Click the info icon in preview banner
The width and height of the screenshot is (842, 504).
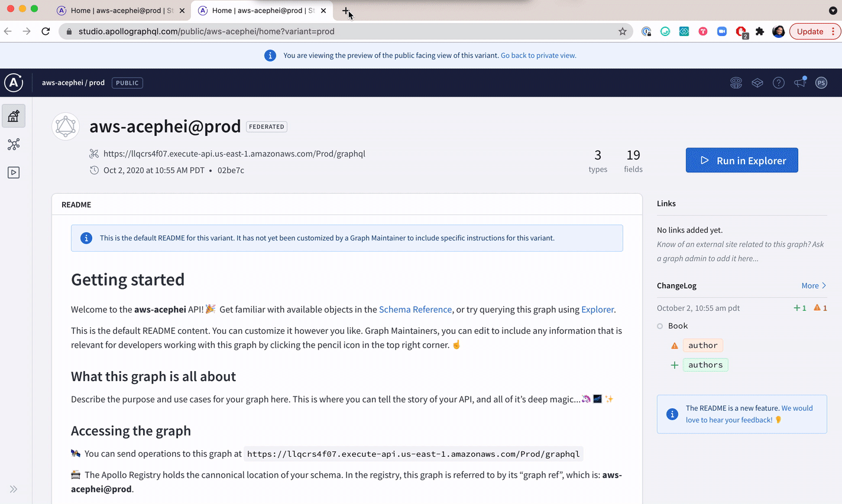pos(270,56)
